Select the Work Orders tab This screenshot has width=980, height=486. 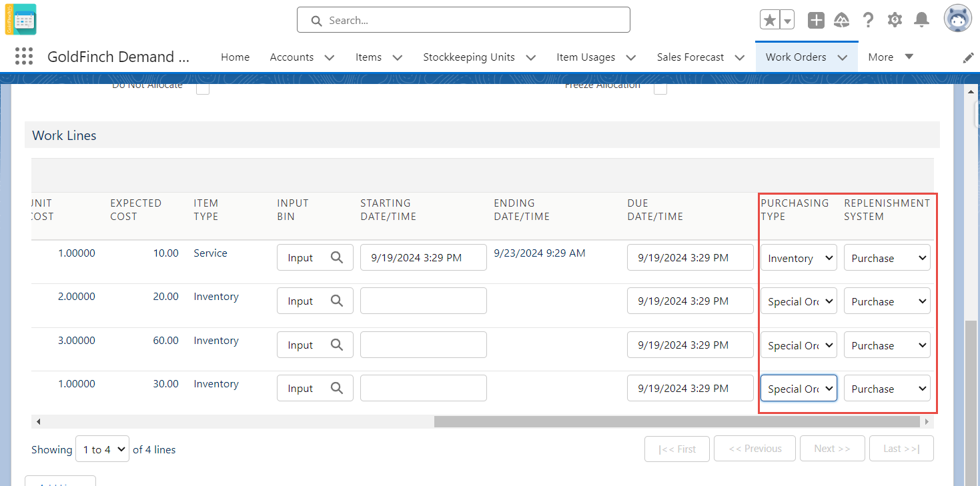click(x=796, y=57)
